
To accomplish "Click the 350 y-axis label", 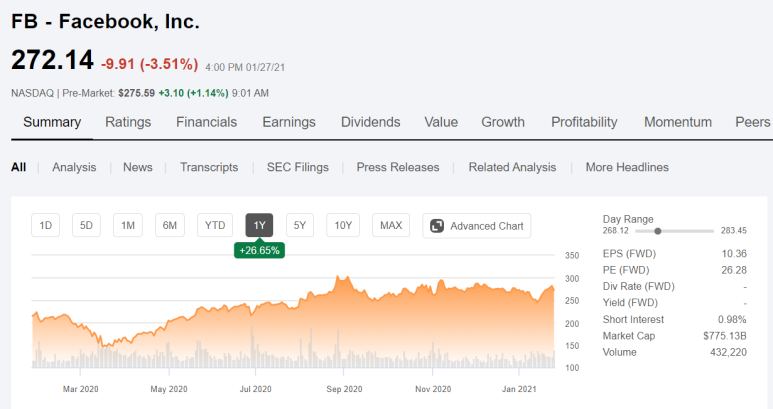I will click(x=572, y=255).
